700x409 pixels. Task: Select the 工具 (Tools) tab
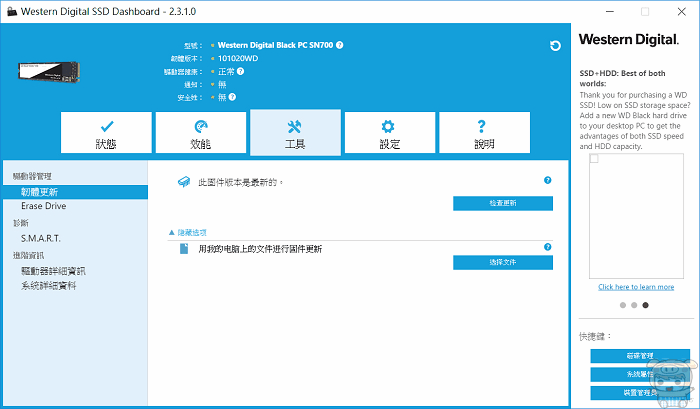pyautogui.click(x=296, y=133)
